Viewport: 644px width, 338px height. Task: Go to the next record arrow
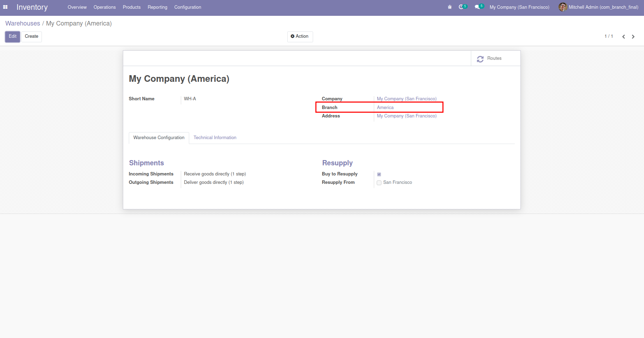[633, 37]
